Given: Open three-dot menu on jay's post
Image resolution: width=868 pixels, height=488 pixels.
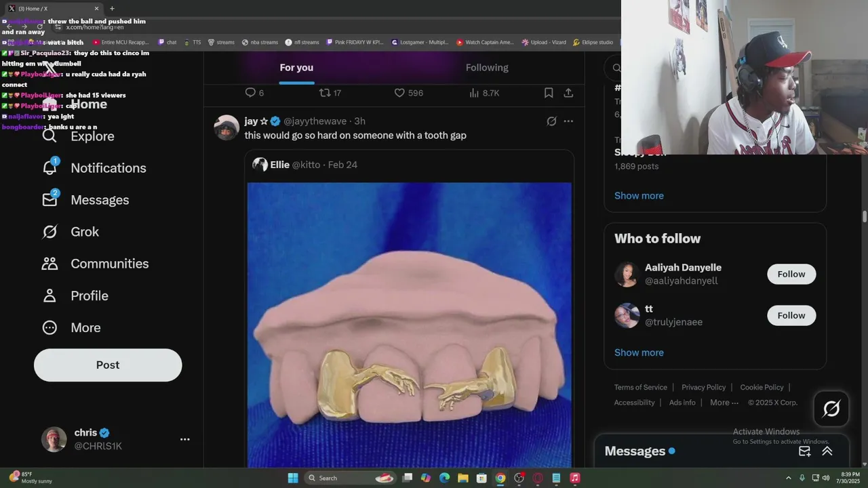Looking at the screenshot, I should pyautogui.click(x=568, y=121).
